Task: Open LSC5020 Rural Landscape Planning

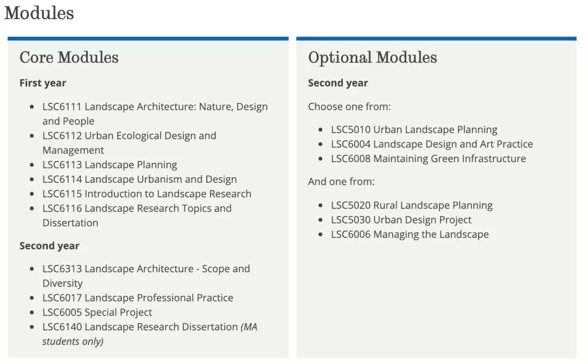Action: [x=412, y=206]
